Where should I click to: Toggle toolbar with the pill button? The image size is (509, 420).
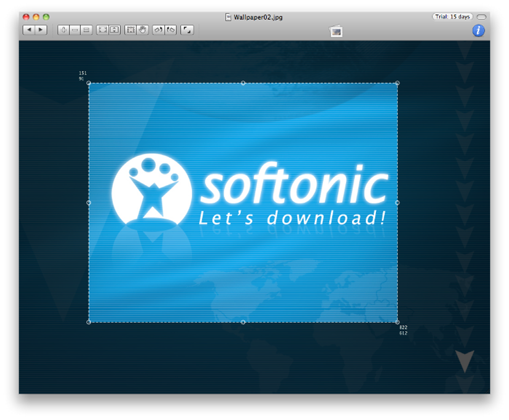coord(482,17)
